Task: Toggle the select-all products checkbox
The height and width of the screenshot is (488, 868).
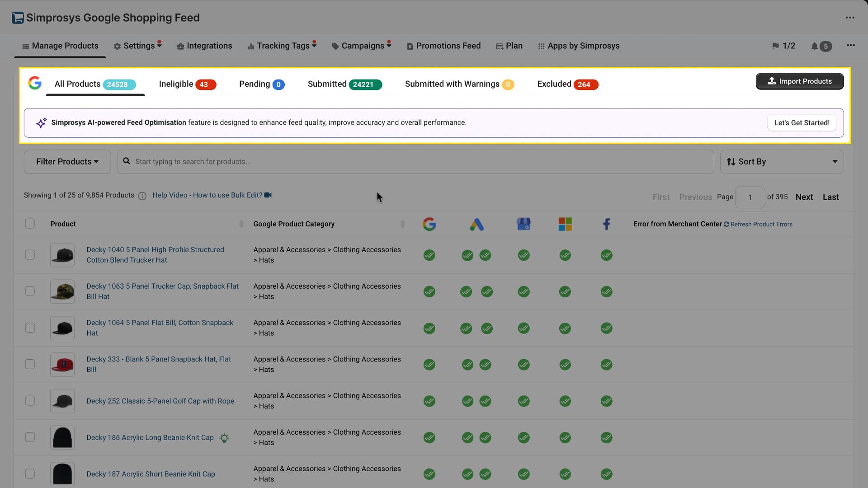Action: [30, 223]
